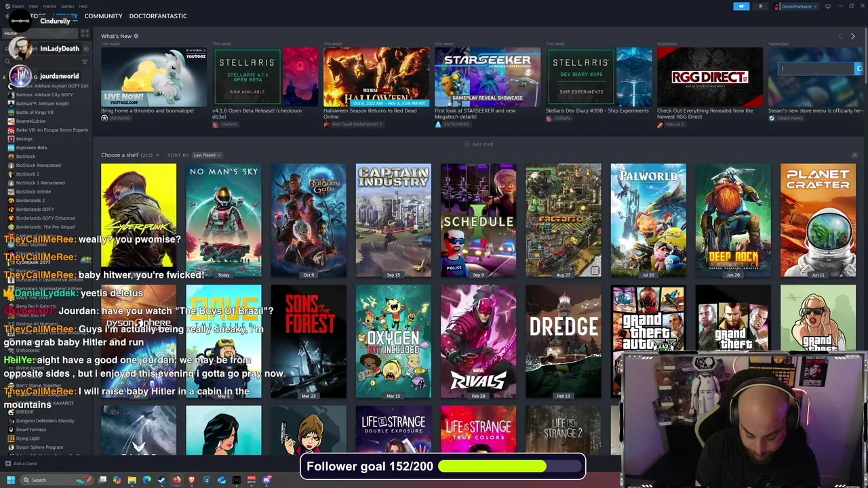Viewport: 868px width, 488px height.
Task: Select Battle of Kings VR in list
Action: point(46,113)
